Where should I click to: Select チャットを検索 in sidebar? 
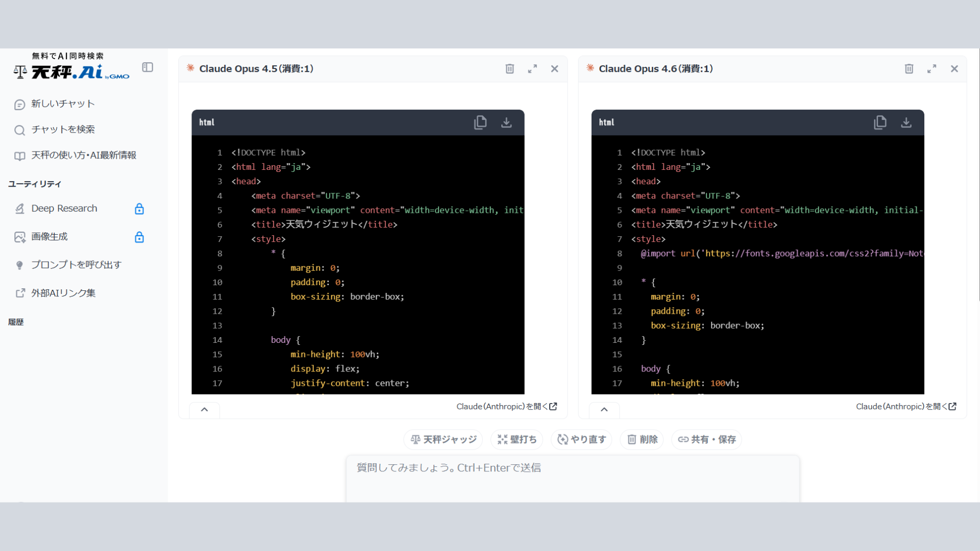click(x=63, y=130)
